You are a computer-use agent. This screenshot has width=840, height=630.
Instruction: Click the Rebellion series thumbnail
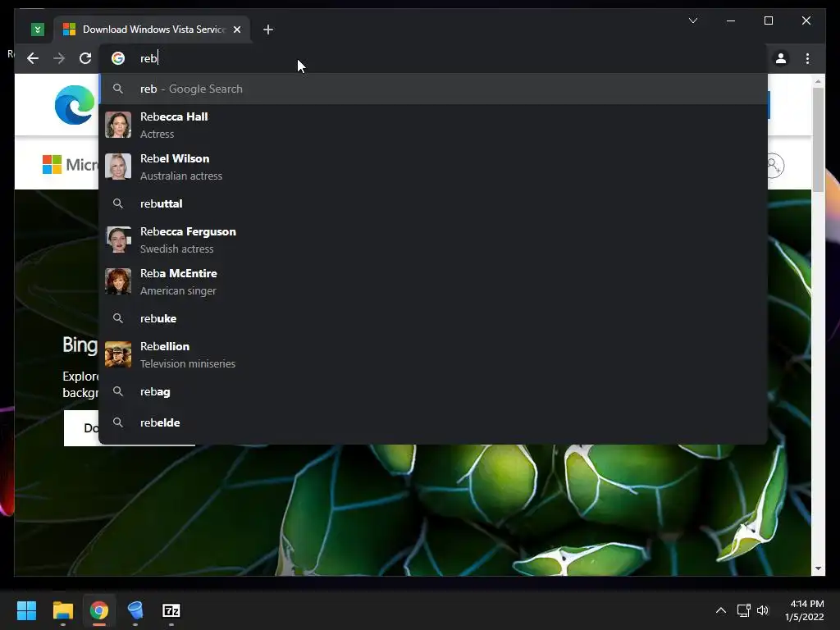pos(118,354)
